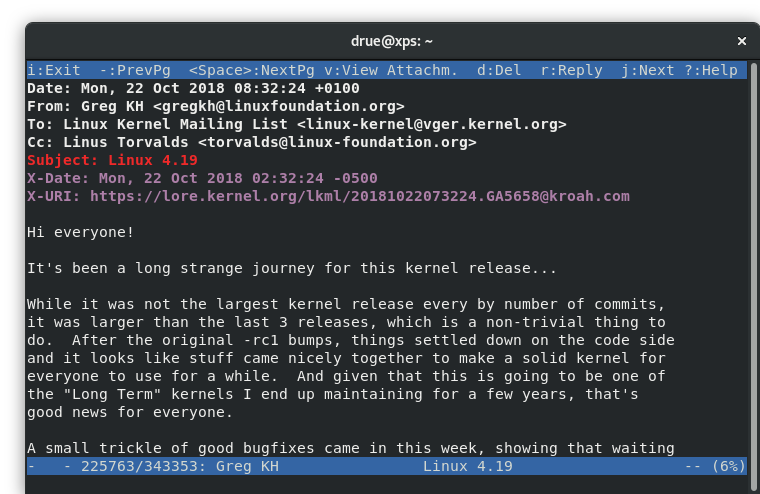
Task: Click the r:Reply shortcut hint
Action: pos(571,70)
